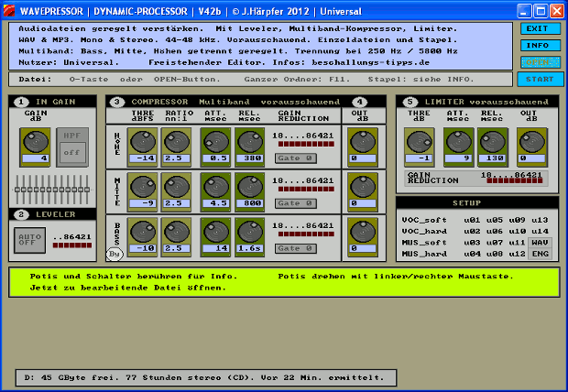Click the Wavepressor title bar icon
The height and width of the screenshot is (392, 568).
pos(8,11)
